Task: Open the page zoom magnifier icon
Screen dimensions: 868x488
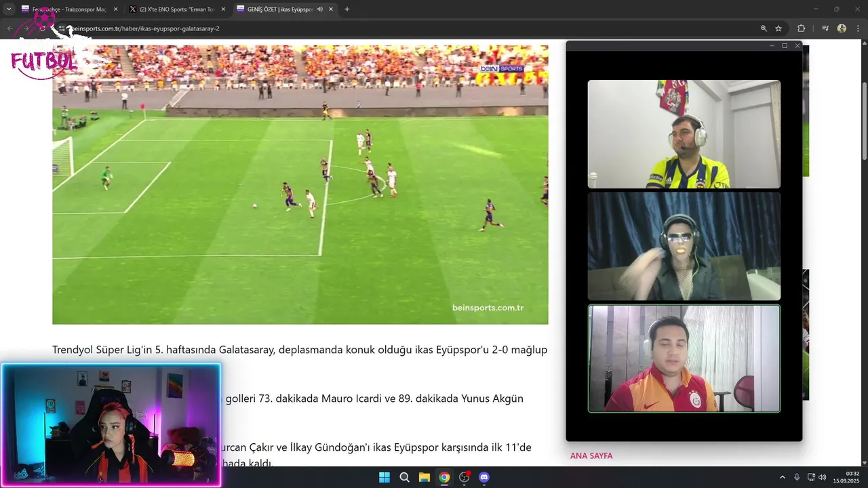Action: (764, 28)
